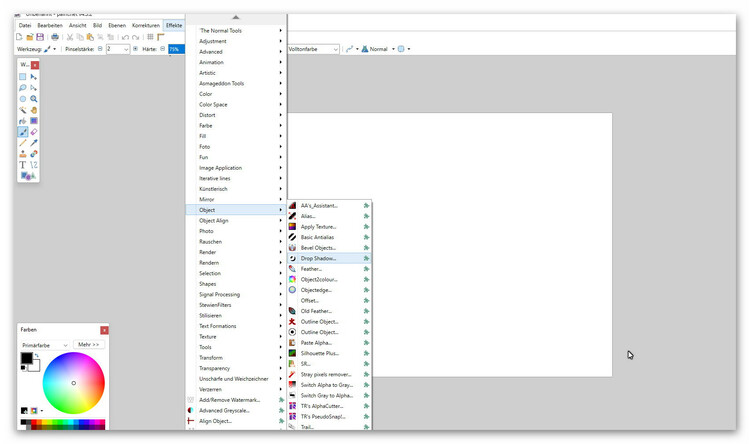The image size is (750, 444).
Task: Select the Zoom magnifier tool
Action: coord(33,99)
